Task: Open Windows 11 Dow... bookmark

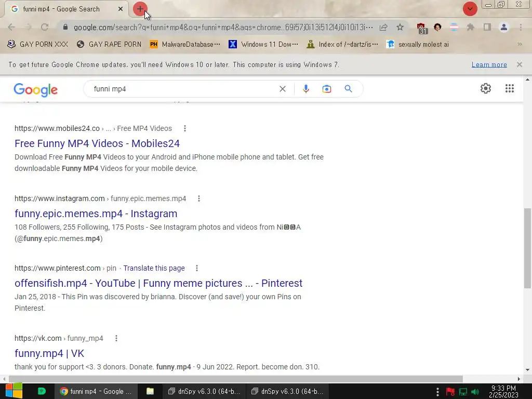Action: click(x=263, y=44)
